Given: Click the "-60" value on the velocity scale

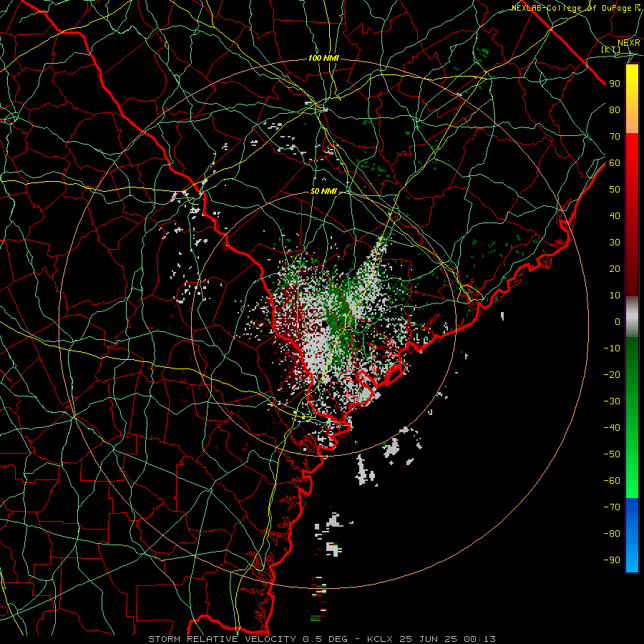Looking at the screenshot, I should click(x=612, y=481).
